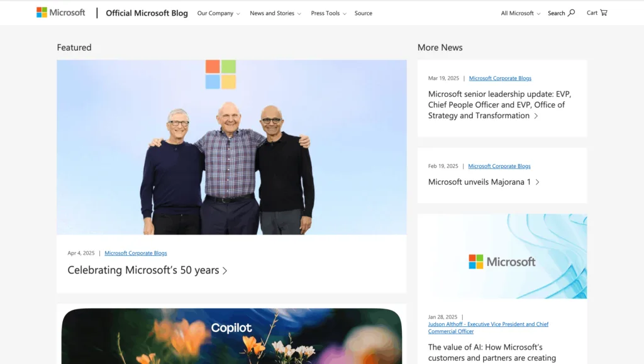Image resolution: width=644 pixels, height=364 pixels.
Task: Open Microsoft unveils Majorana 1 article
Action: [x=479, y=182]
